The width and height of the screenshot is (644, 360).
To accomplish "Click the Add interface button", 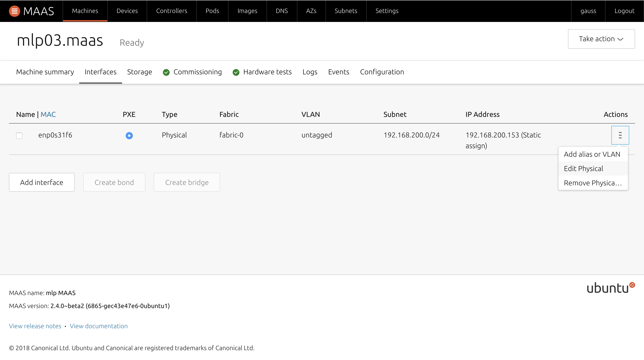I will [42, 182].
